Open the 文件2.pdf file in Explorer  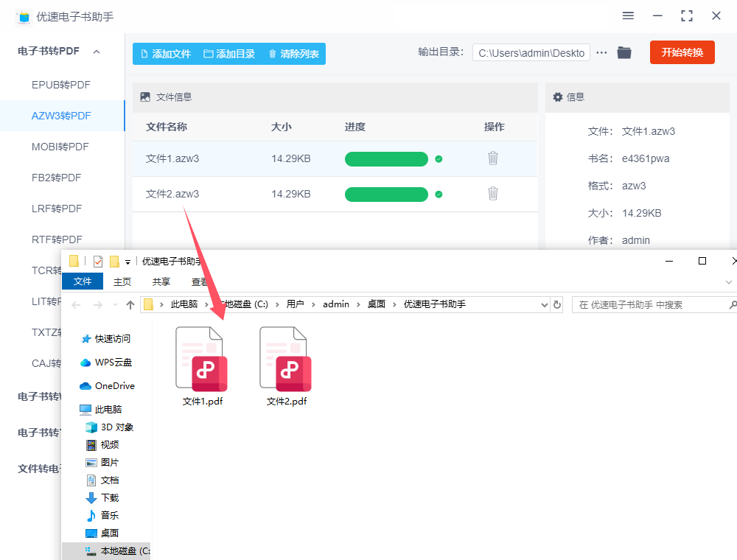pyautogui.click(x=286, y=366)
